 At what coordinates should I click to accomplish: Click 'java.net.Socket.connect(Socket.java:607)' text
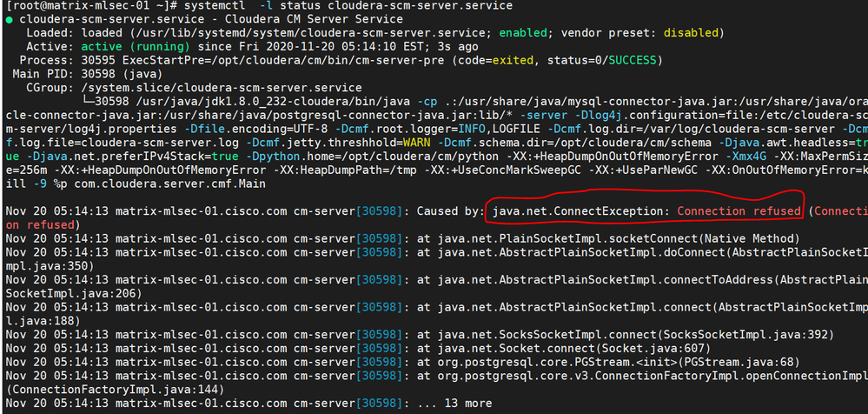point(574,349)
